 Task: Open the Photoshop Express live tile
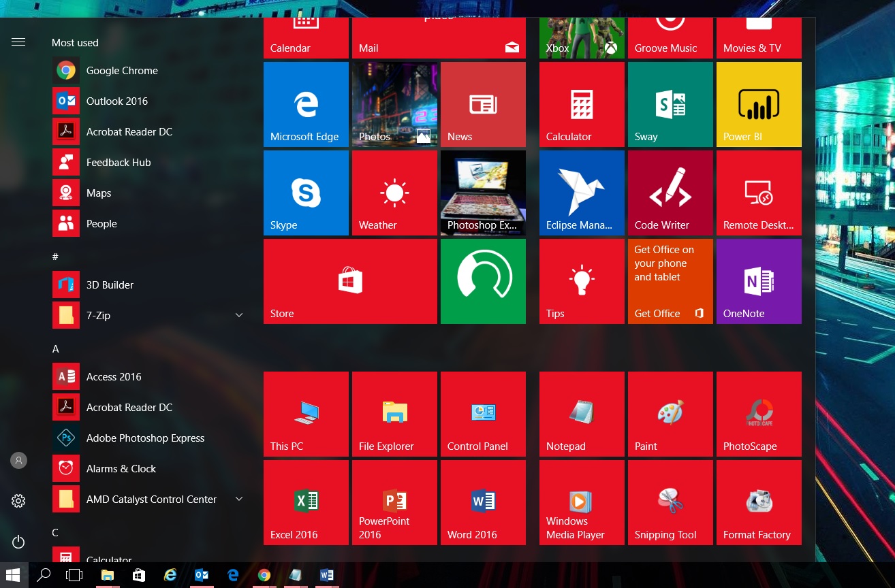click(483, 193)
